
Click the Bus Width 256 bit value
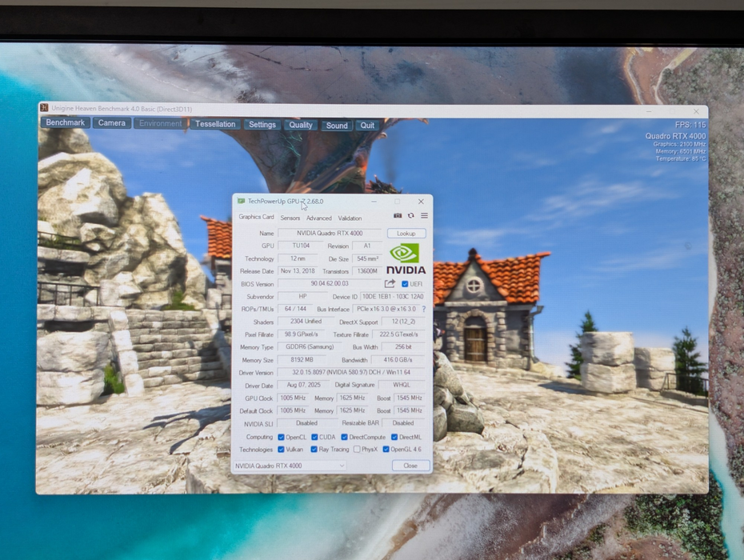pyautogui.click(x=403, y=347)
